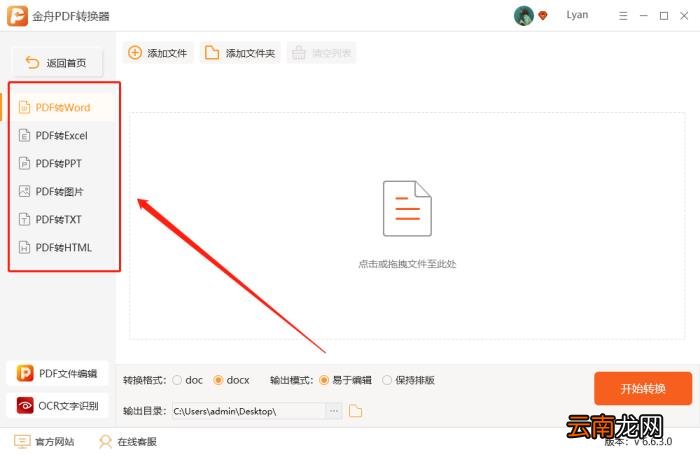Select 易于编辑 output mode
700x455 pixels.
tap(324, 380)
